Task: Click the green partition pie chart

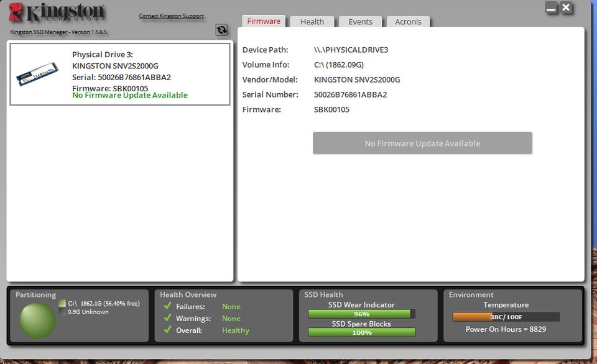Action: click(37, 321)
